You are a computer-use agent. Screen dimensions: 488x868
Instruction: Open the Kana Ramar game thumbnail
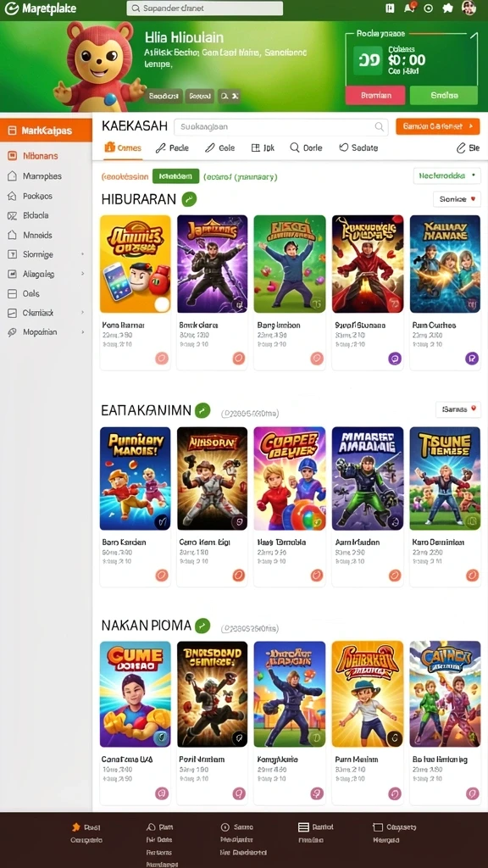[135, 264]
